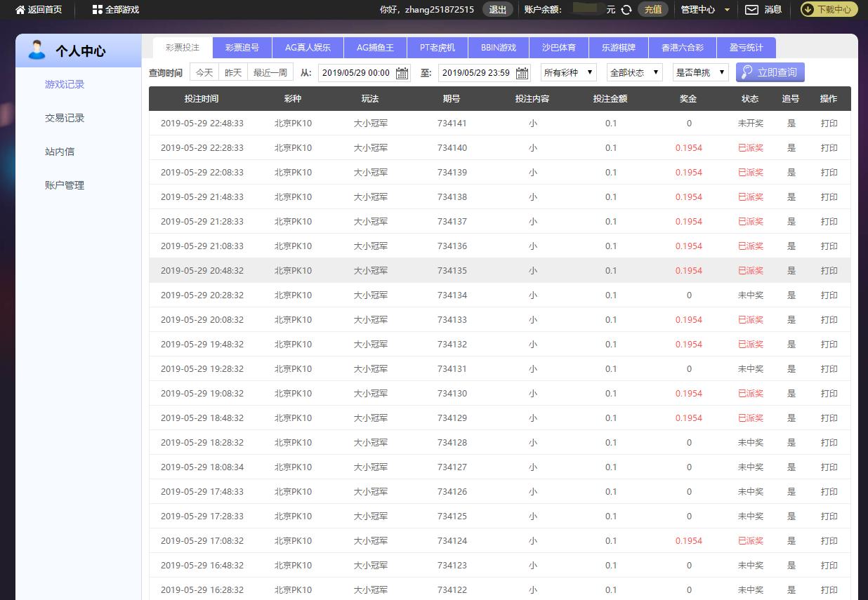Switch to the 香港六合彩 tab
Viewport: 868px width, 600px height.
click(x=683, y=48)
